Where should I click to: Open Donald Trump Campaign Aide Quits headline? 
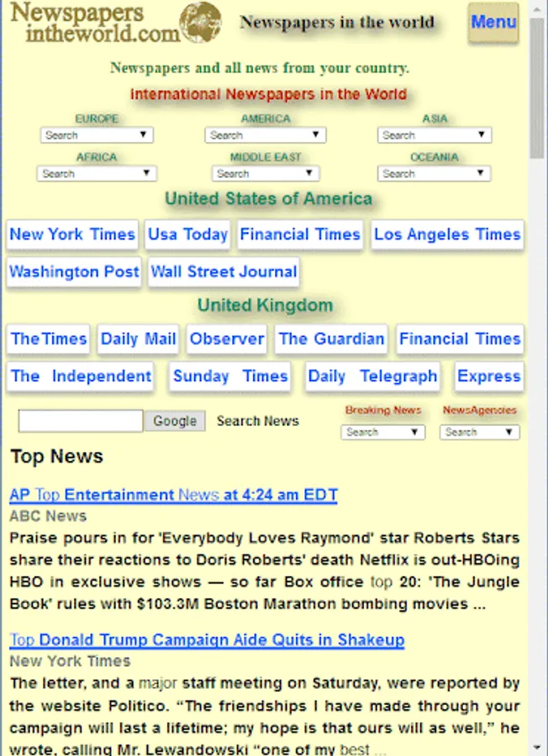(207, 640)
